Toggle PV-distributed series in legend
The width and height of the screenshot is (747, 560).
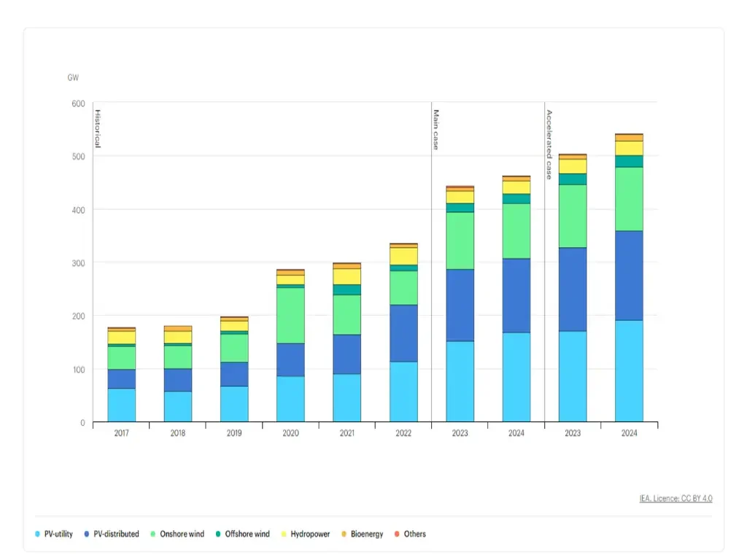click(111, 534)
